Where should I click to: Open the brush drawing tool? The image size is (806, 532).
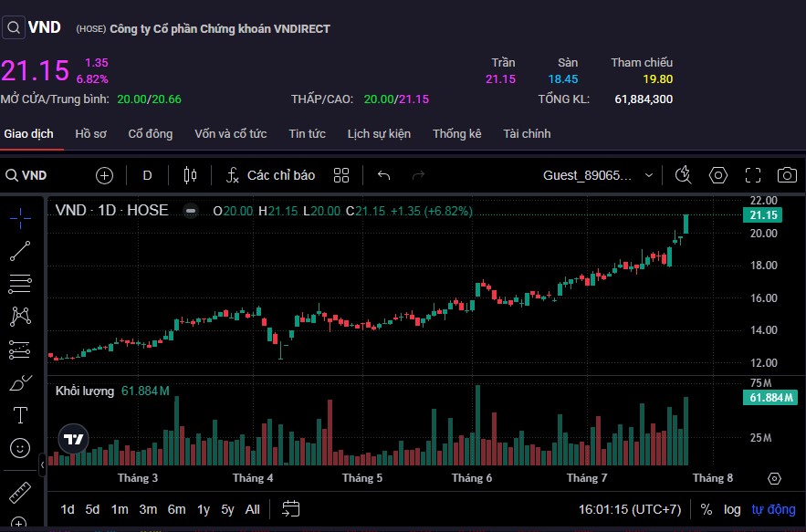pos(20,383)
